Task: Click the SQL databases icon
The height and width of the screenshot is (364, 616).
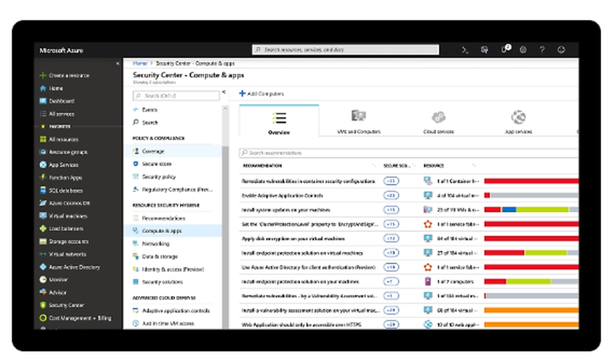Action: (x=43, y=190)
